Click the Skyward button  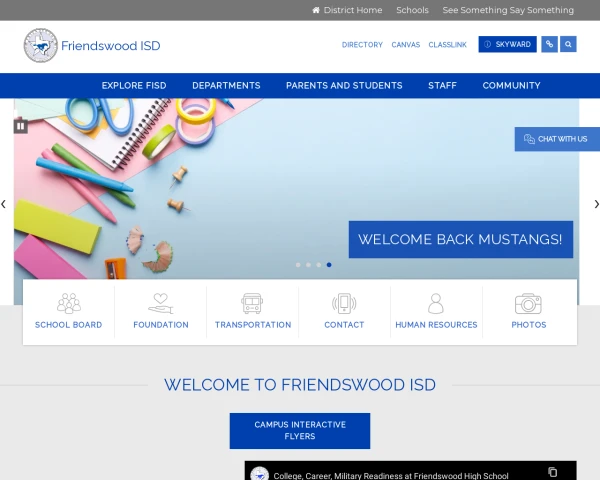[507, 44]
